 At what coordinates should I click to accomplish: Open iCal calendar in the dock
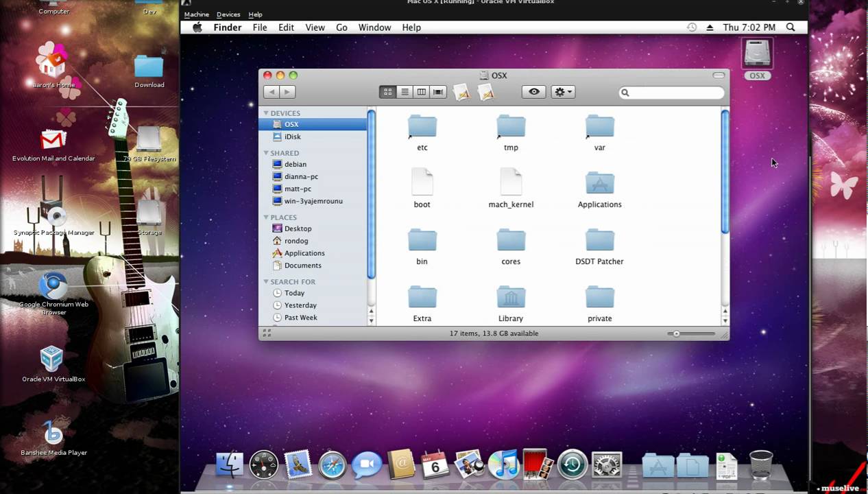tap(435, 465)
